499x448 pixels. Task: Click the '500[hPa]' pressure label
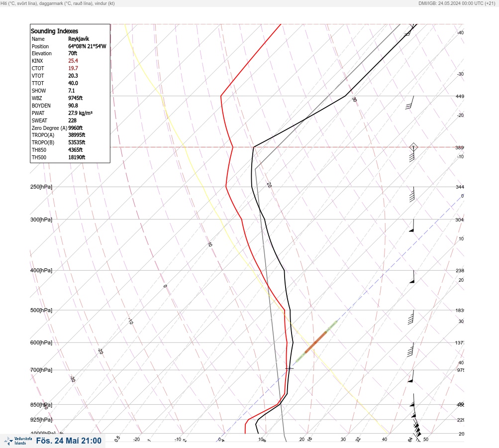click(x=41, y=310)
